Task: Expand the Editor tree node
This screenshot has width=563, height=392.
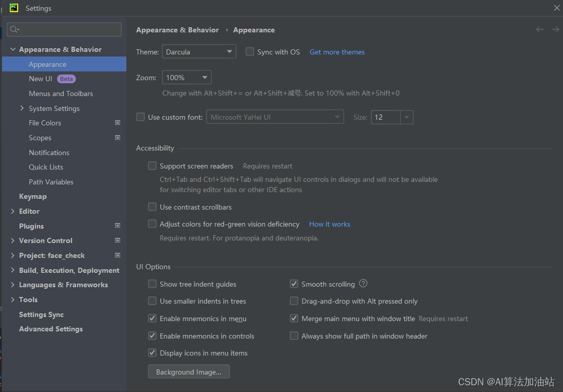Action: (12, 211)
